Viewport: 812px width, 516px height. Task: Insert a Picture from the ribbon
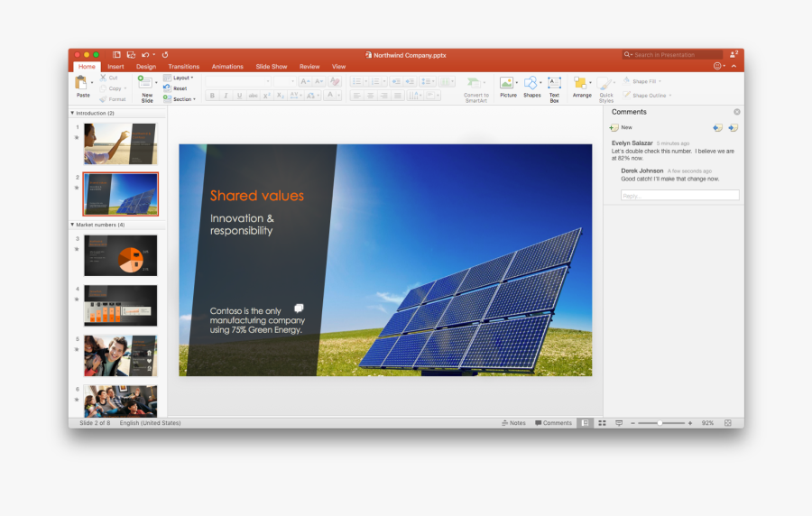tap(508, 84)
